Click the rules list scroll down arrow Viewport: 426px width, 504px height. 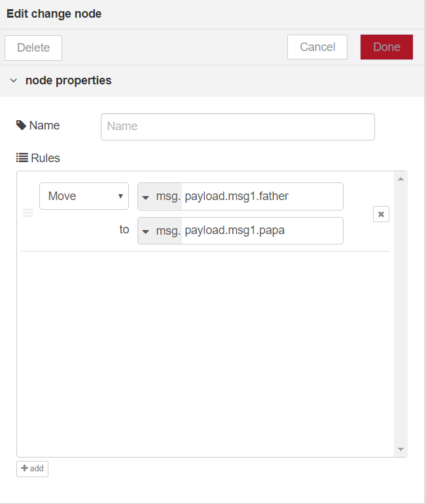(x=400, y=449)
